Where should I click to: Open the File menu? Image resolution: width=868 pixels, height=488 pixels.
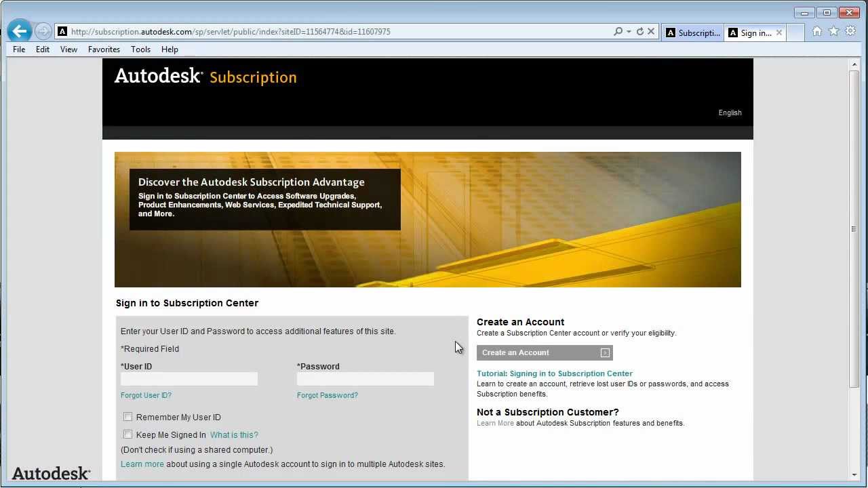click(x=19, y=49)
